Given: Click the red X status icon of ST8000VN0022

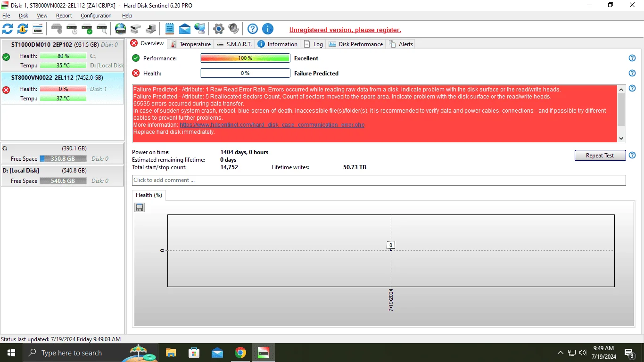Looking at the screenshot, I should [x=6, y=90].
